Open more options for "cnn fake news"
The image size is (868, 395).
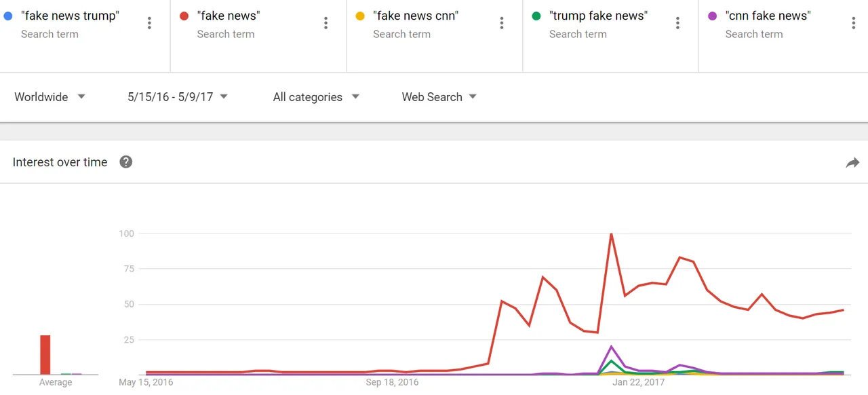click(x=853, y=23)
